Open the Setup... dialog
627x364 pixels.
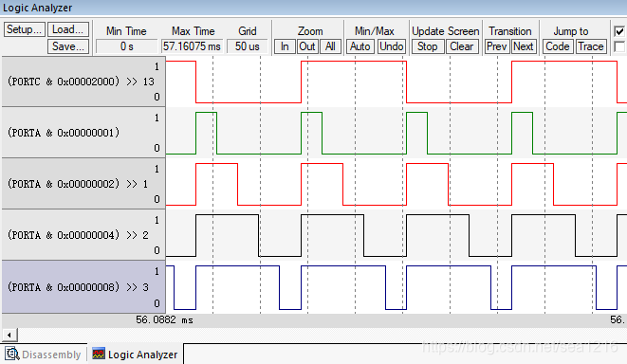(x=24, y=29)
